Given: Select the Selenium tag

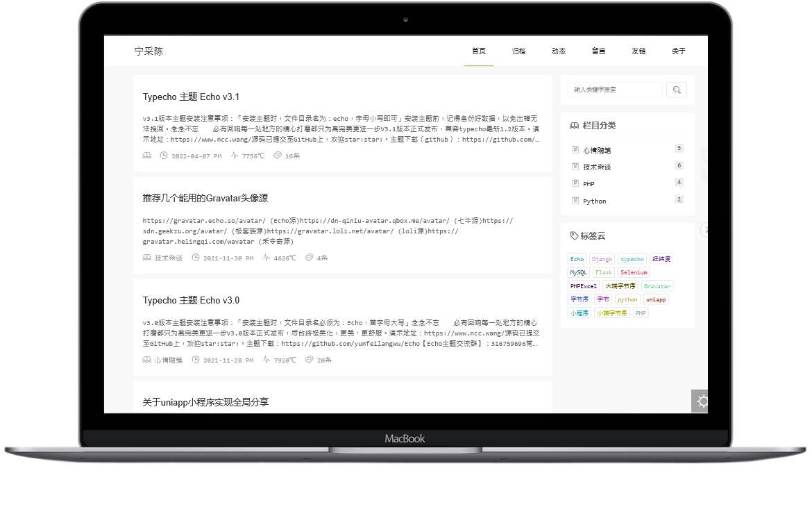Looking at the screenshot, I should 634,272.
